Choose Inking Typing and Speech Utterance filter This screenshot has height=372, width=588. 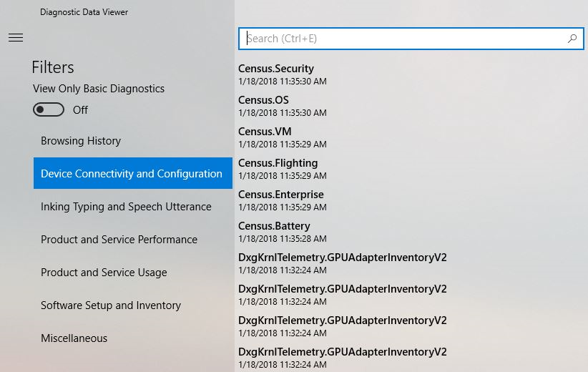pyautogui.click(x=126, y=207)
